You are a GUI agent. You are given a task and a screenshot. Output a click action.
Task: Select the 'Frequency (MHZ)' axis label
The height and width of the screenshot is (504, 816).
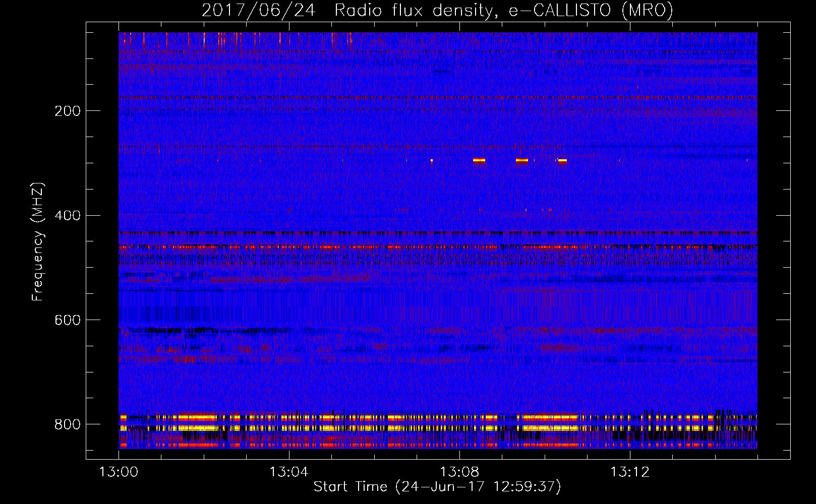tap(38, 242)
